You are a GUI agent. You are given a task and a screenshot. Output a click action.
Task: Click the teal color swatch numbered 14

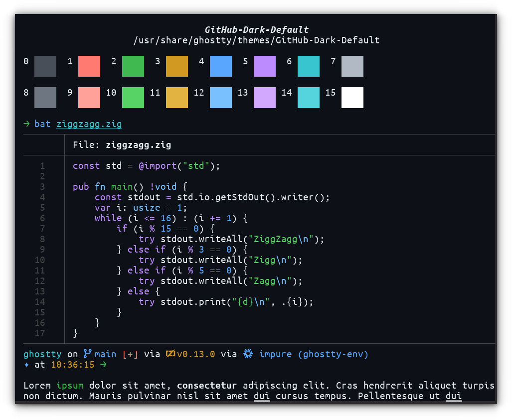[309, 97]
